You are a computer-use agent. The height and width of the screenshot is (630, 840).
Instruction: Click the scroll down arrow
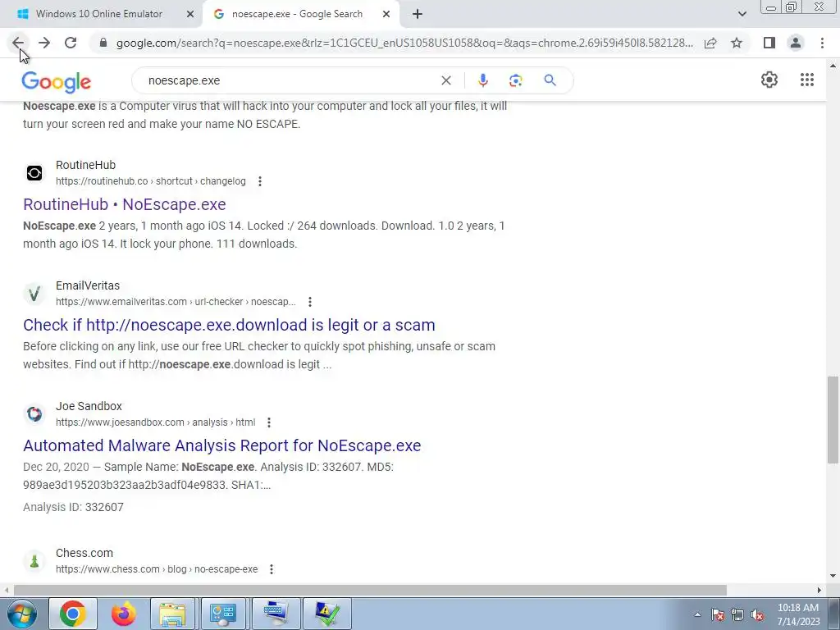(x=833, y=576)
